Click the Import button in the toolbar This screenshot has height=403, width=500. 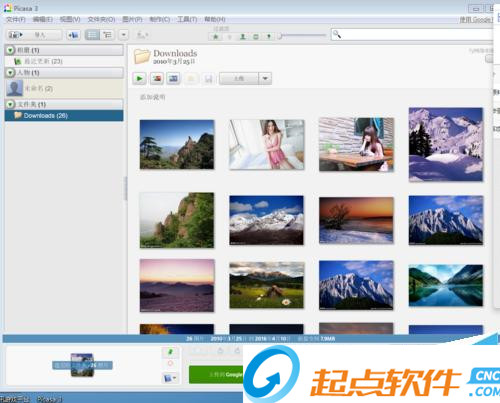pyautogui.click(x=34, y=35)
